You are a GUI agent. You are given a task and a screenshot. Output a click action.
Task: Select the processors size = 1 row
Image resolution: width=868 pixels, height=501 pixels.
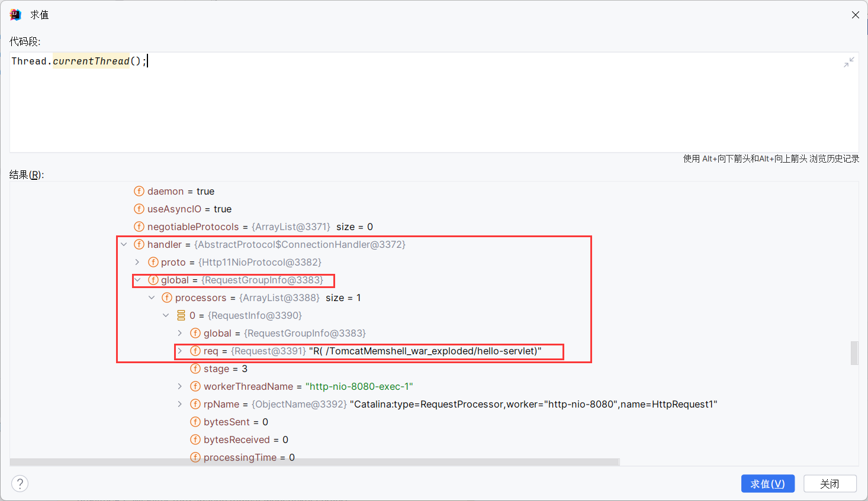(434, 298)
